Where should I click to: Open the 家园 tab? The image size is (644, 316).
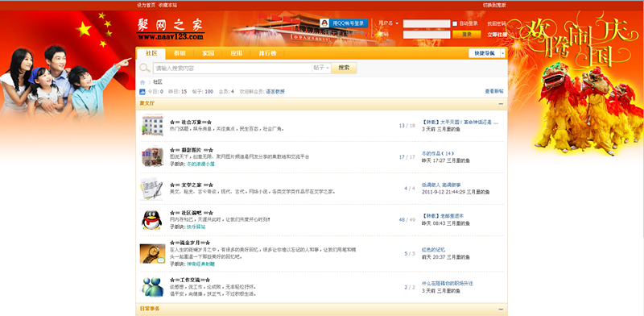tap(208, 53)
